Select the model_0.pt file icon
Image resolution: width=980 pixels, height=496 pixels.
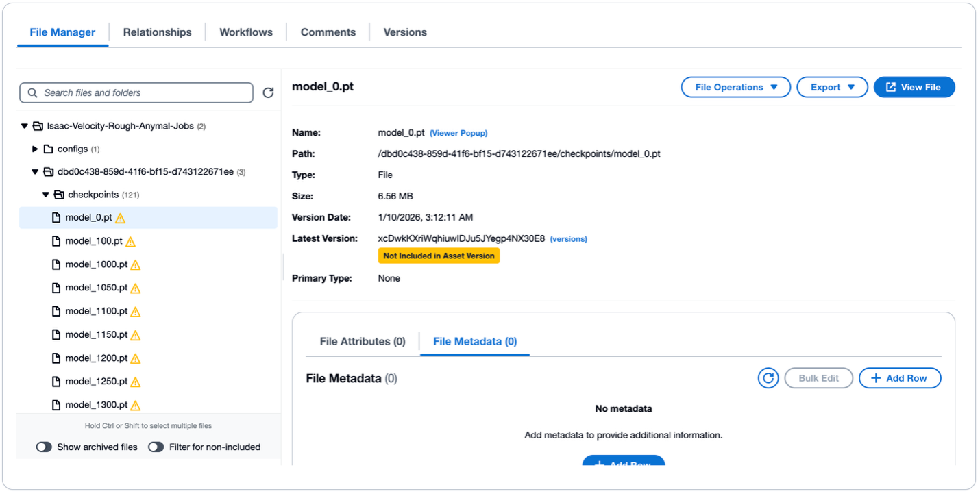[x=56, y=217]
